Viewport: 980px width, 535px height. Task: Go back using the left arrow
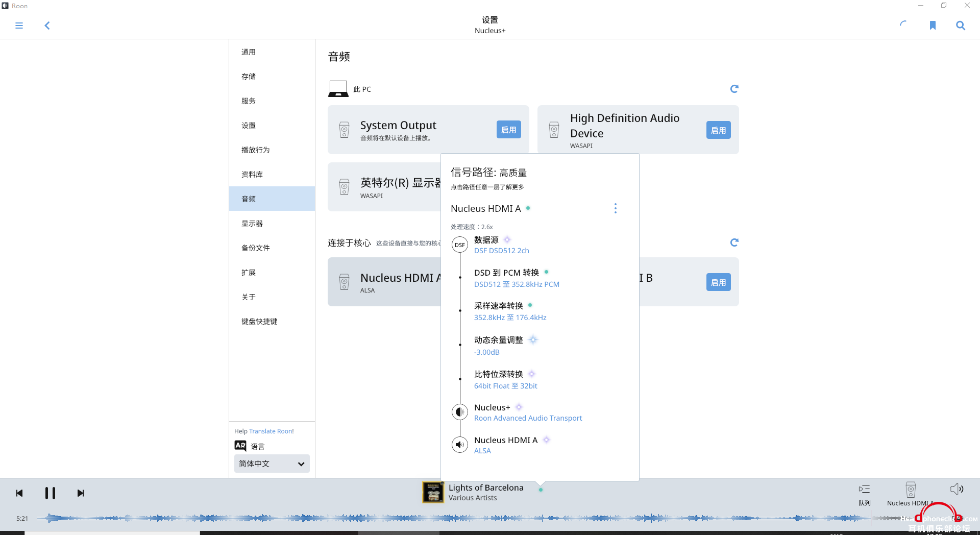point(47,26)
